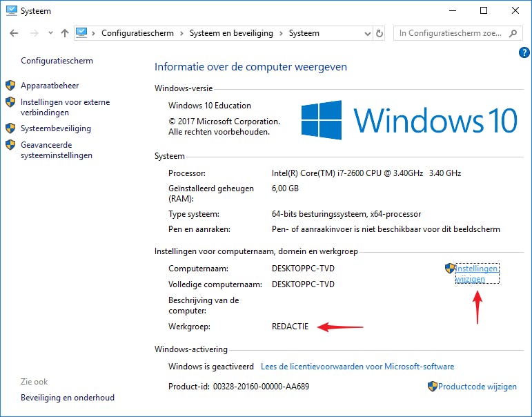Click the Product-id 00328-20160-00000-AA689 text
This screenshot has width=532, height=417.
click(239, 387)
